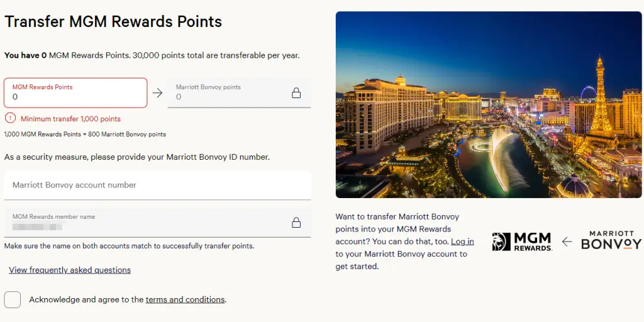The width and height of the screenshot is (644, 322).
Task: Click the 1,000 points conversion rate text
Action: coord(85,135)
